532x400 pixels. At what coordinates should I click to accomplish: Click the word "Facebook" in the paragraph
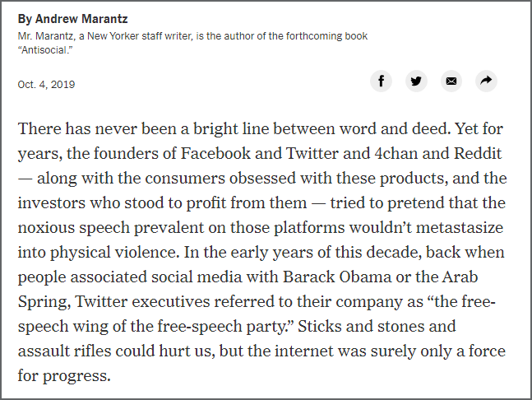coord(215,153)
